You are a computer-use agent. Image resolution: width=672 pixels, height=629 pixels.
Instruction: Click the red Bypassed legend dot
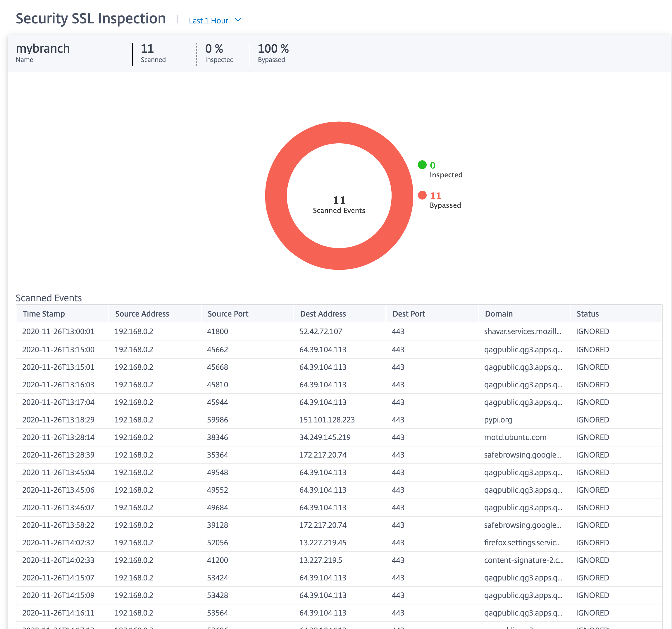[x=422, y=195]
